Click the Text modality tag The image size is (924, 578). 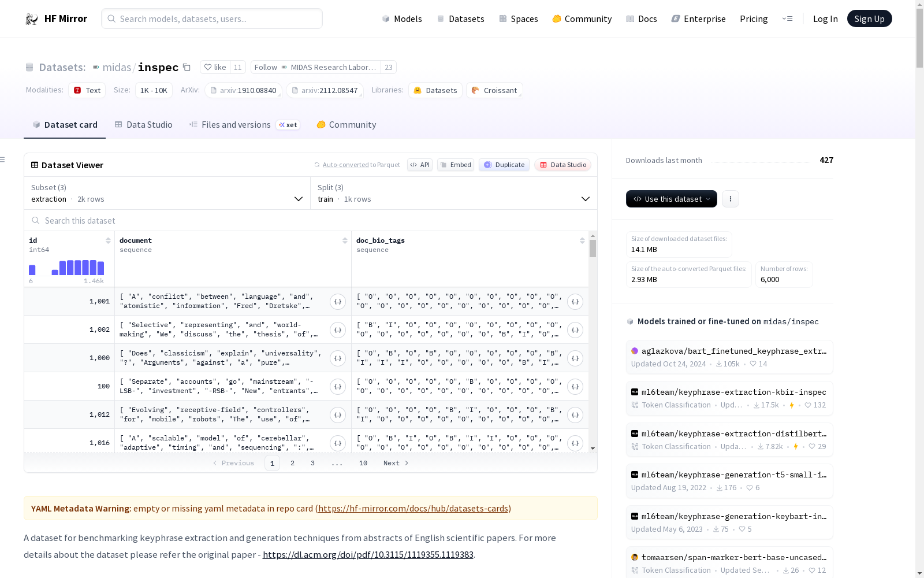coord(87,90)
